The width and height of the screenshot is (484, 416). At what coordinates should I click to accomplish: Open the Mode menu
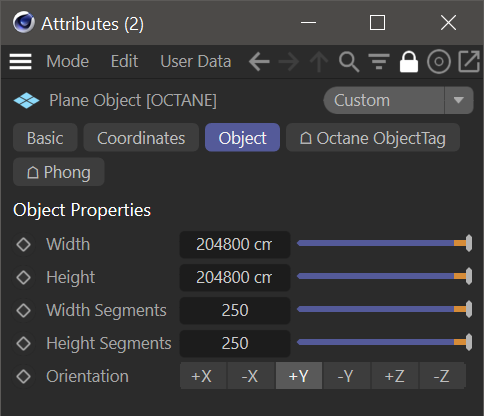tap(68, 62)
